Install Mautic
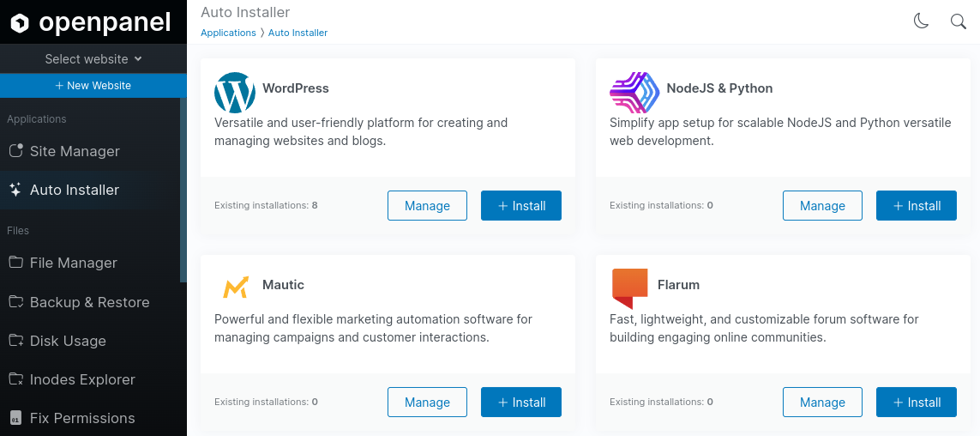Screen dimensions: 980x436 tap(521, 403)
